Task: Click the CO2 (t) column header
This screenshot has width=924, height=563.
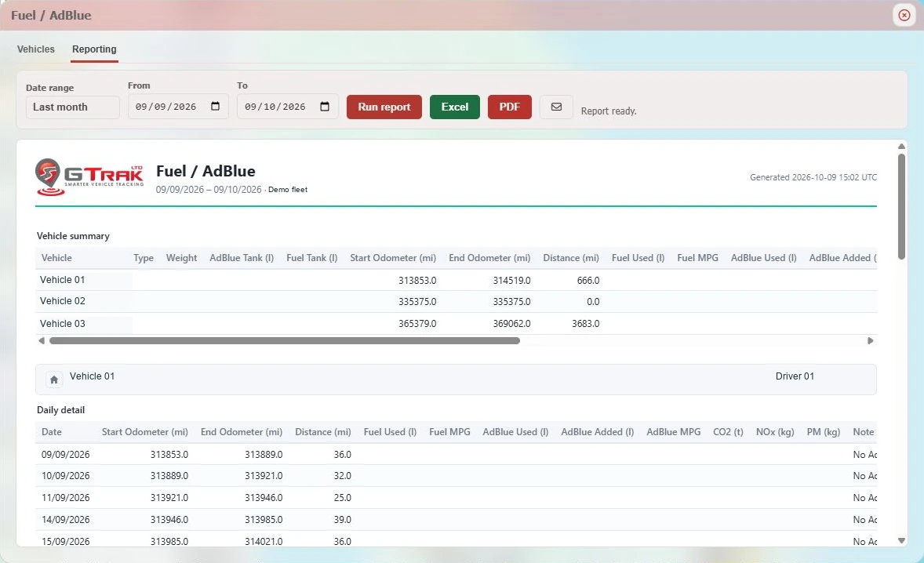Action: [728, 432]
